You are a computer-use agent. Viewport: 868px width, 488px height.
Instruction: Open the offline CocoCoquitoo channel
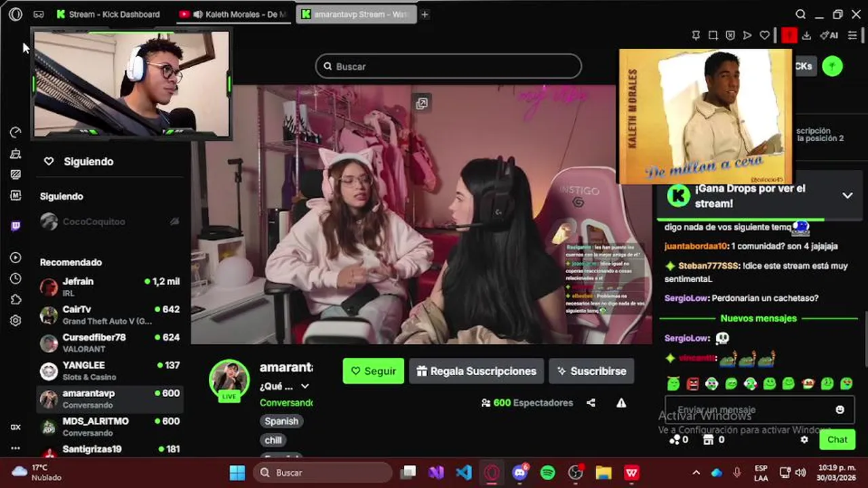[110, 222]
